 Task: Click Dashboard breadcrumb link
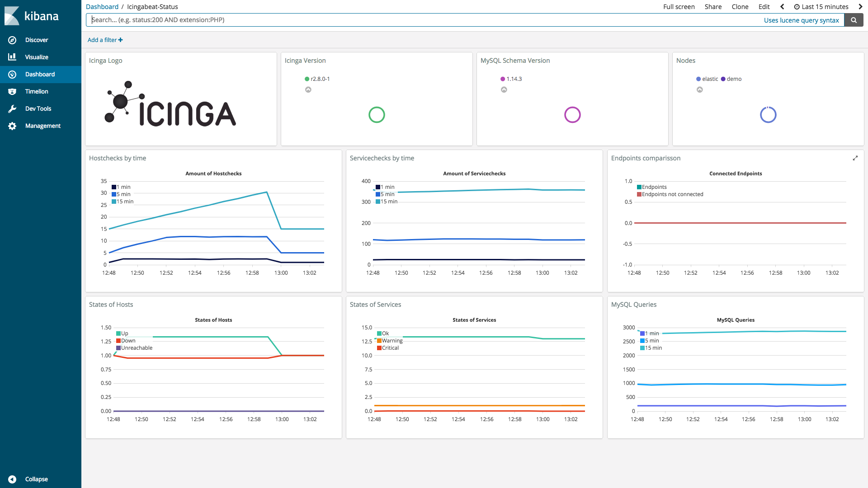click(102, 7)
